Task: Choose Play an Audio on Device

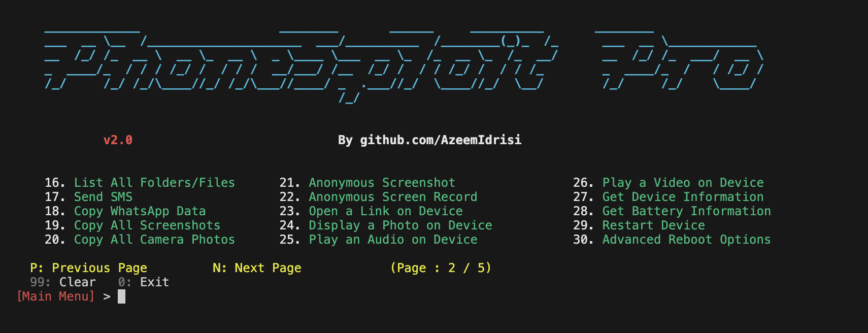Action: [378, 240]
